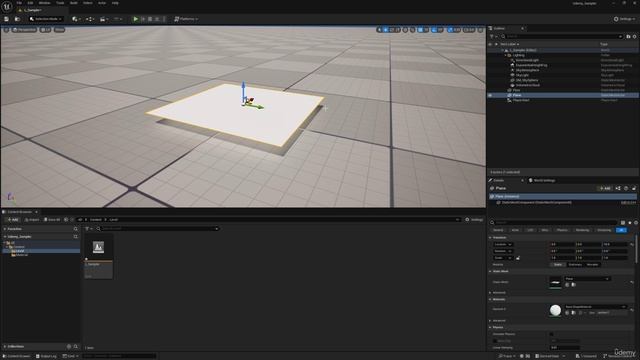Screen dimensions: 640x360
Task: Click the Unreal Engine logo icon
Action: click(7, 6)
